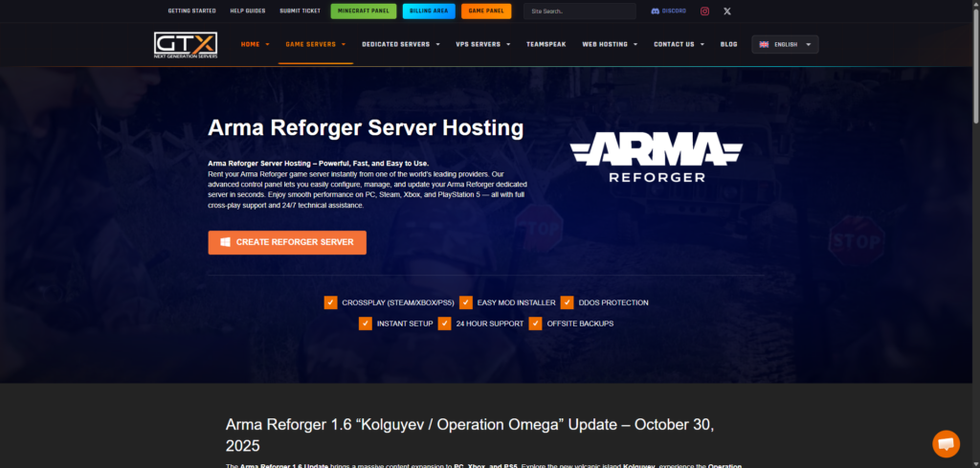Click the GTX logo
Viewport: 980px width, 468px height.
pos(186,46)
